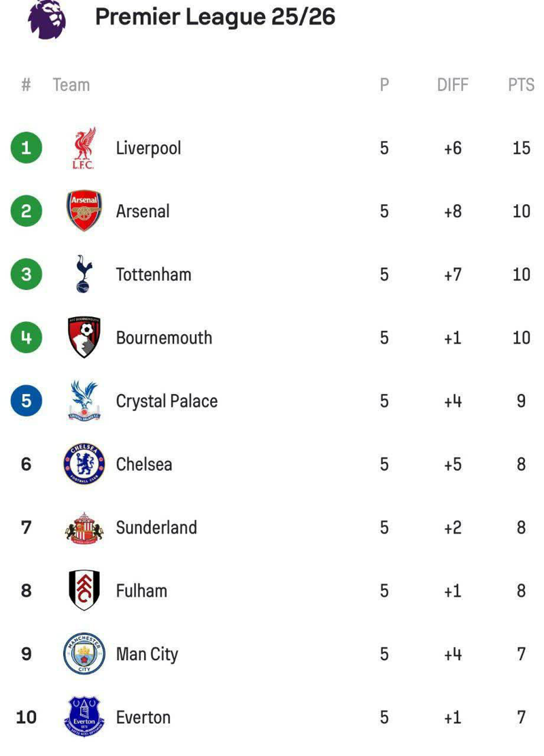Open the Crystal Palace eagle crest
Image resolution: width=544 pixels, height=756 pixels.
[x=84, y=401]
